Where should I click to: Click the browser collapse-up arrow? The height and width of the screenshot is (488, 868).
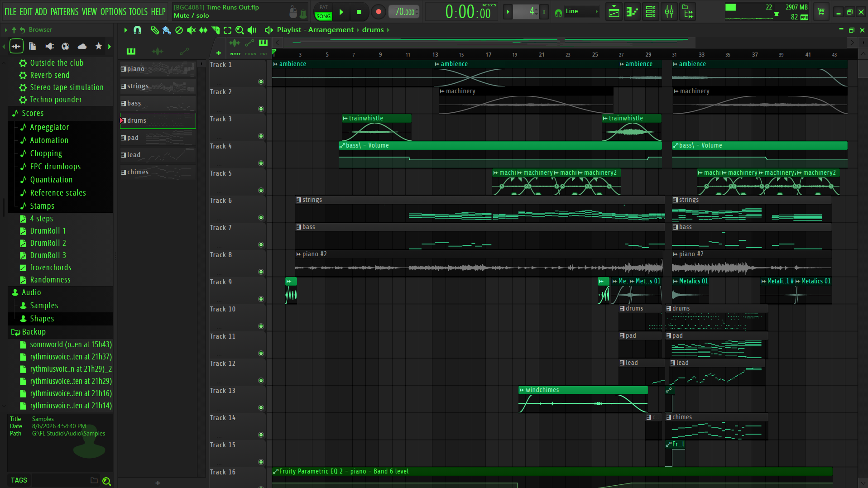[x=14, y=30]
